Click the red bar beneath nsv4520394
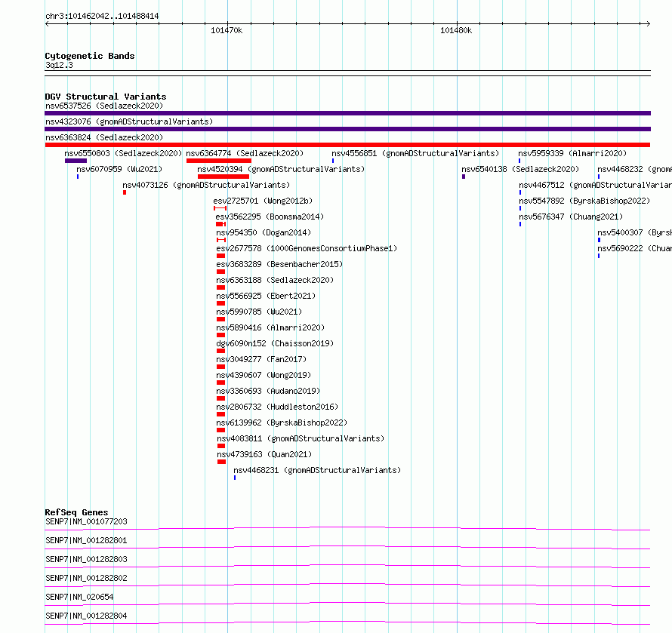 223,177
